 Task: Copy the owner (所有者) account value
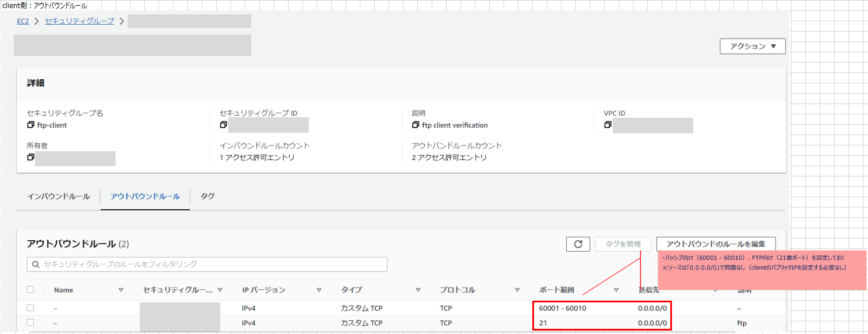pos(30,157)
